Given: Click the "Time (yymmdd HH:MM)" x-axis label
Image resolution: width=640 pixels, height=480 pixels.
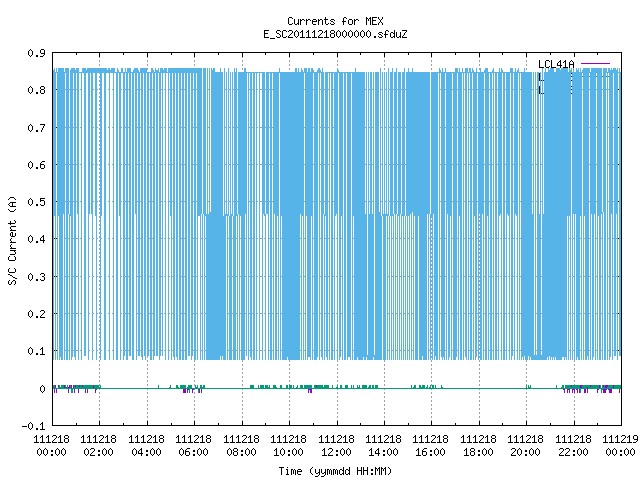Looking at the screenshot, I should click(x=335, y=471).
